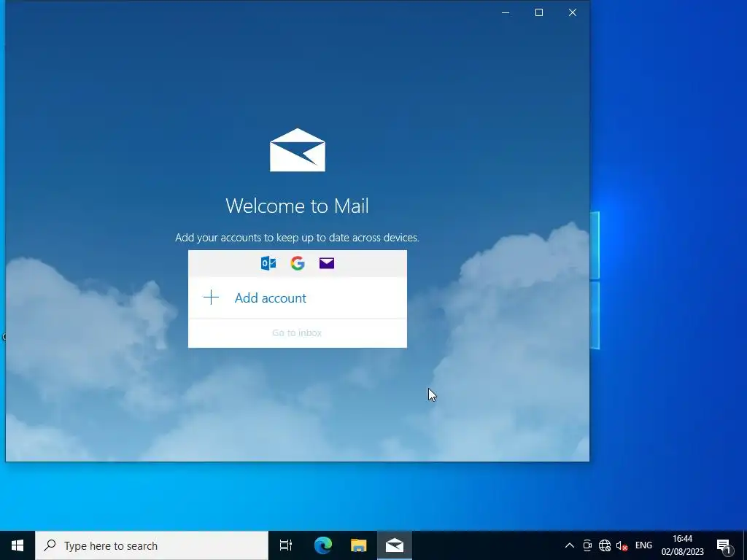Image resolution: width=747 pixels, height=560 pixels.
Task: Click the plus icon beside Add account
Action: pyautogui.click(x=211, y=297)
